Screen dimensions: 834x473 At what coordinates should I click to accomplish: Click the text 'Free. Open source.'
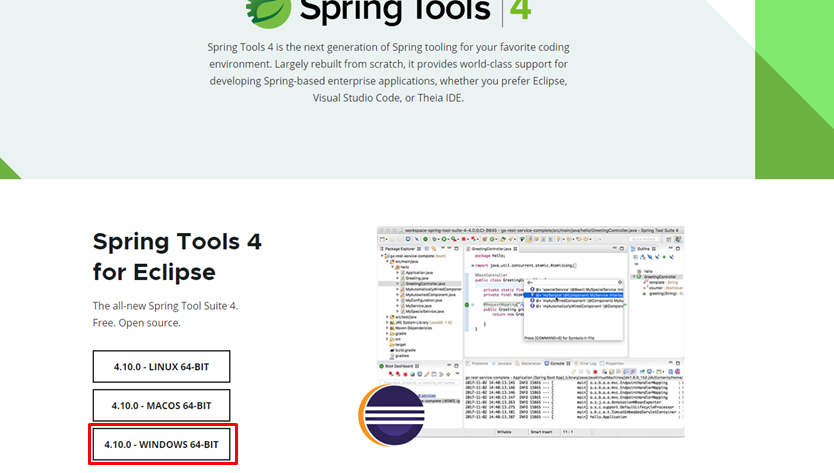[137, 323]
